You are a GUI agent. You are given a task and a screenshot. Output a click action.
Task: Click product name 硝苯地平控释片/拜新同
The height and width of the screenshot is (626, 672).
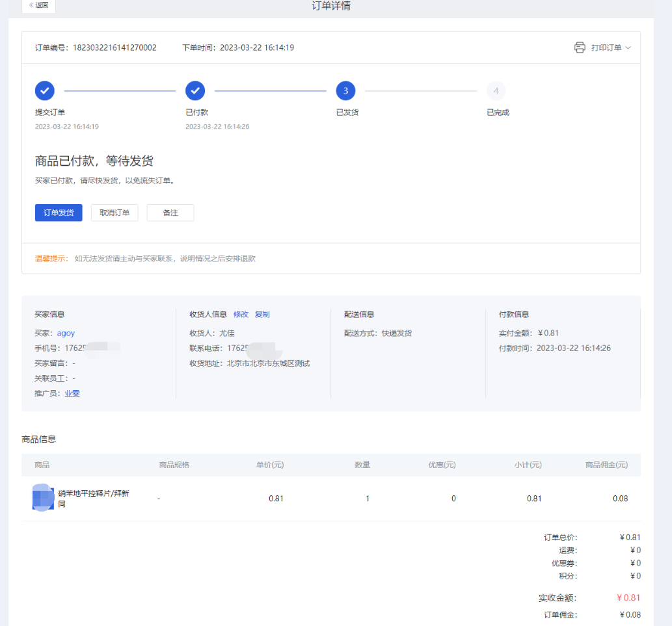pyautogui.click(x=94, y=499)
